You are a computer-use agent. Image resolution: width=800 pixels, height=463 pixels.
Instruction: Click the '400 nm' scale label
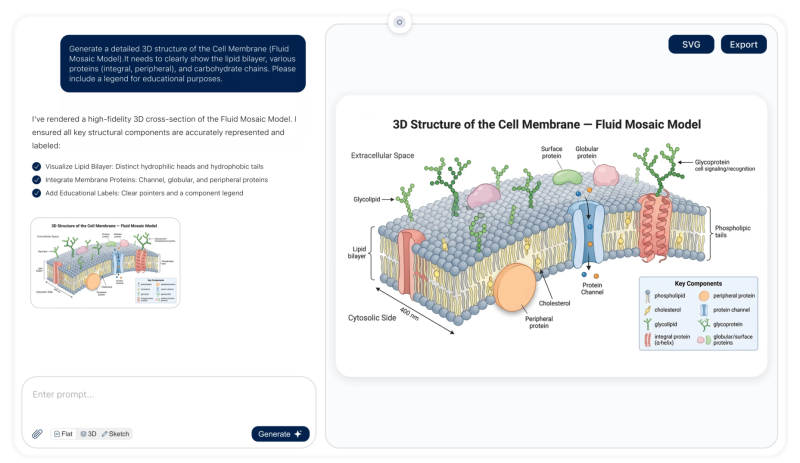(x=409, y=313)
